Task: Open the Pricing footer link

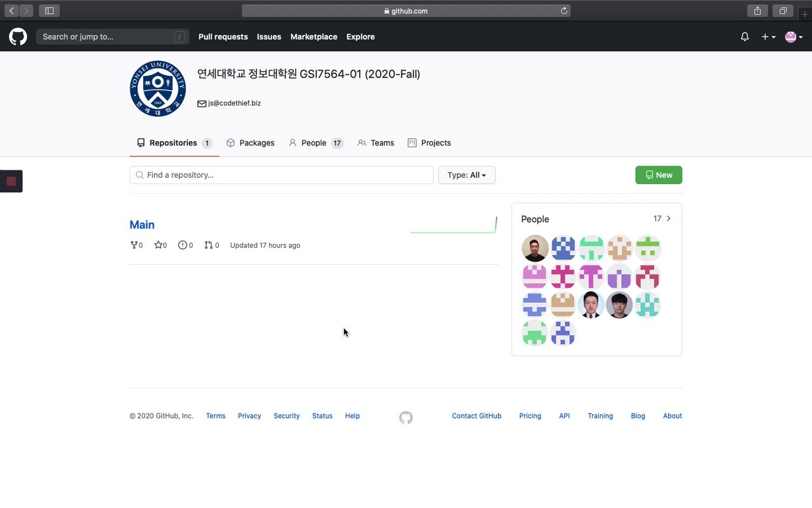Action: click(x=530, y=416)
